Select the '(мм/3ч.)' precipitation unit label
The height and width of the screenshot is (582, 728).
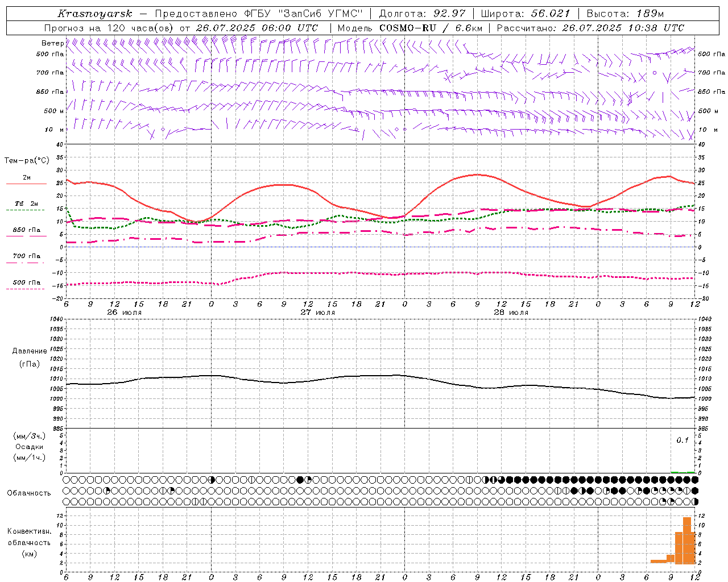click(30, 436)
